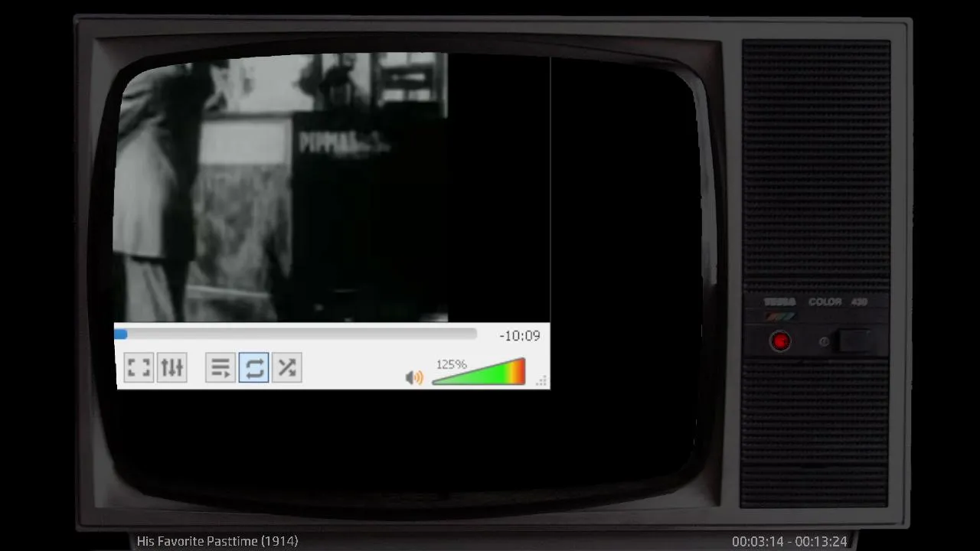Show the playlist button
Viewport: 980px width, 551px height.
tap(220, 367)
